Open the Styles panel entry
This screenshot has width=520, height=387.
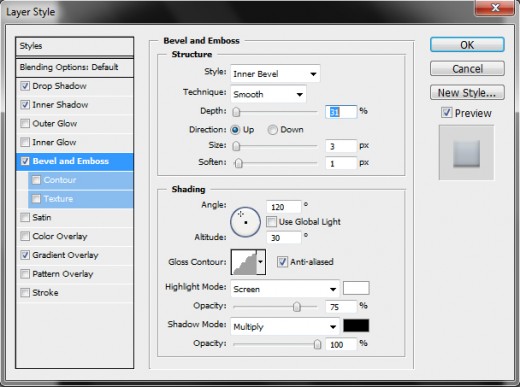pos(75,46)
